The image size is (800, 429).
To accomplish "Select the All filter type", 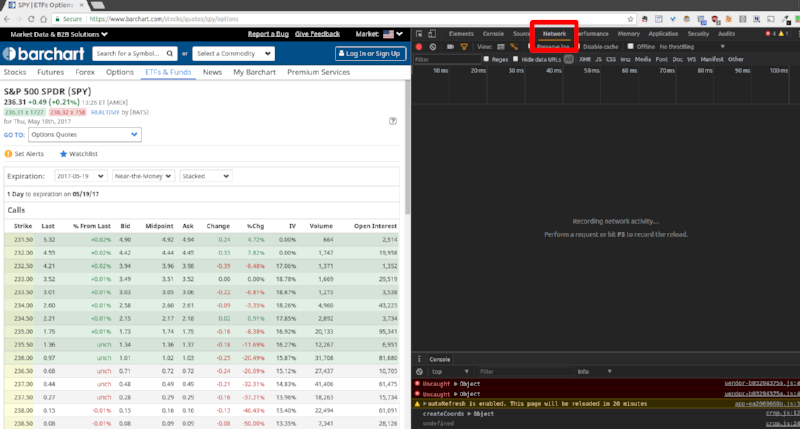I will (568, 59).
